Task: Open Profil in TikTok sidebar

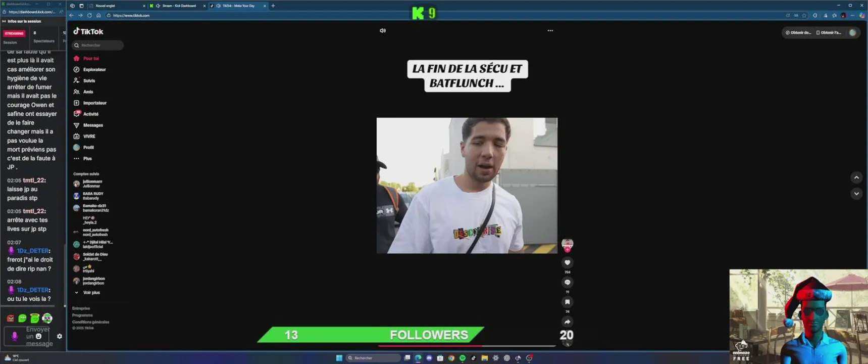Action: (x=84, y=148)
